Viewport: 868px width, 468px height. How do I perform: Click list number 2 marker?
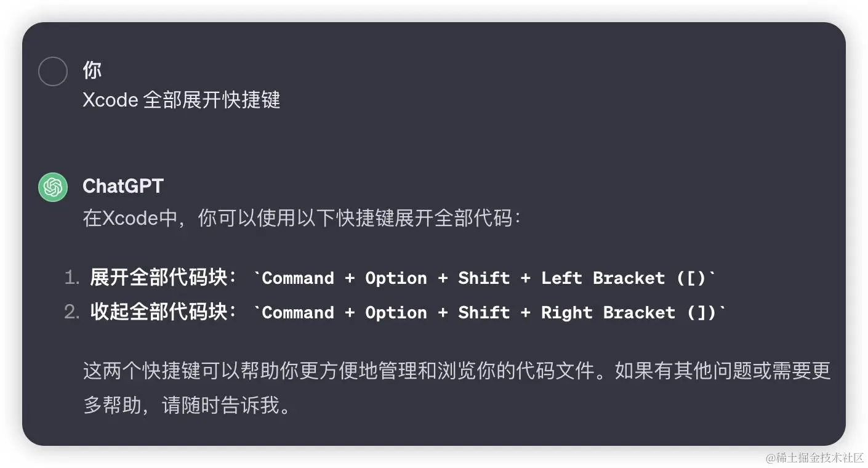point(72,313)
